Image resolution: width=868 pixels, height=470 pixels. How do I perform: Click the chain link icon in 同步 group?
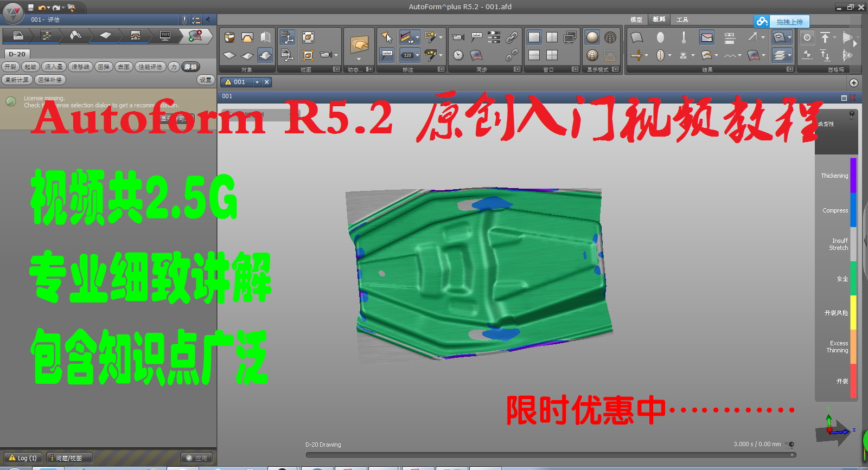[x=512, y=37]
